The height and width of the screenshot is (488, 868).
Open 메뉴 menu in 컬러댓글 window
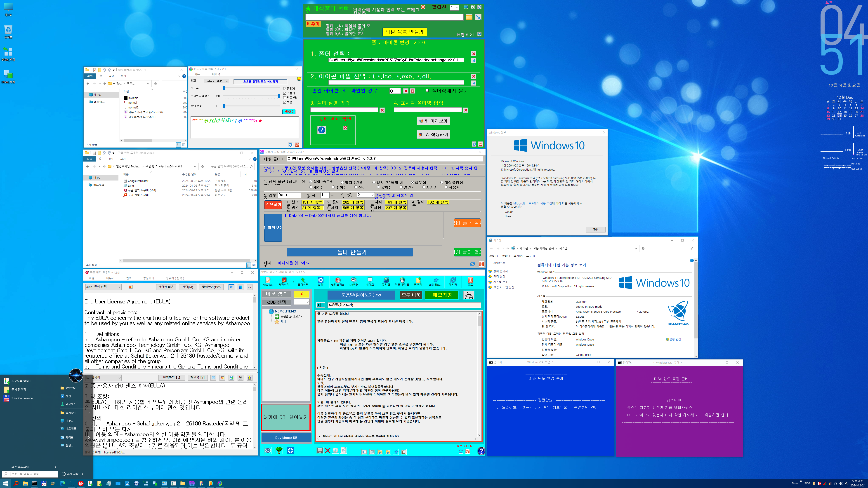click(197, 74)
